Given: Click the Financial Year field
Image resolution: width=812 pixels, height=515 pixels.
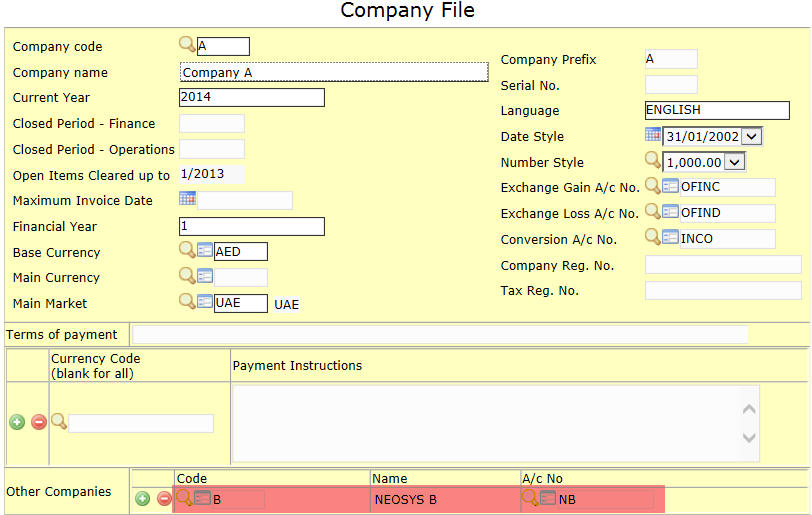Looking at the screenshot, I should [x=252, y=226].
